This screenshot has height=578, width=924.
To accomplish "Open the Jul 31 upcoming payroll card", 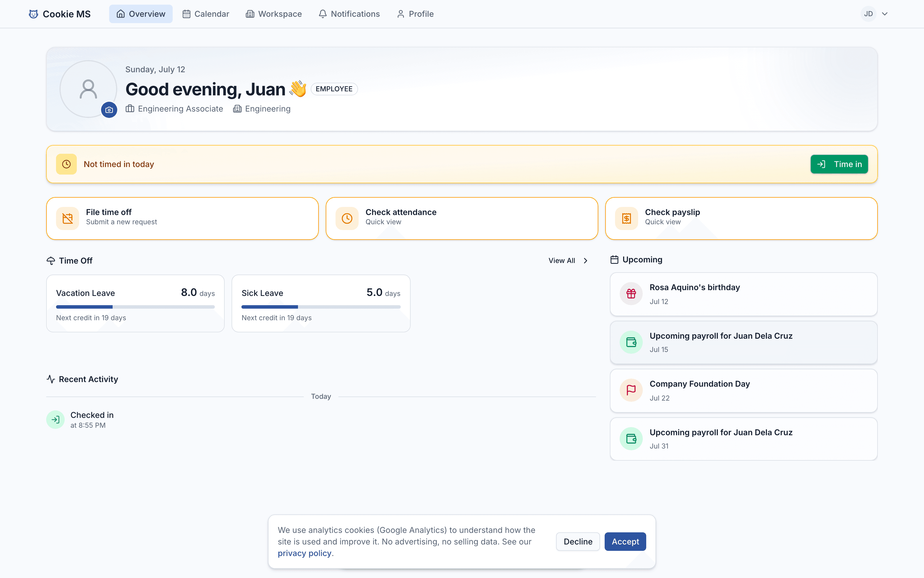I will [x=744, y=439].
